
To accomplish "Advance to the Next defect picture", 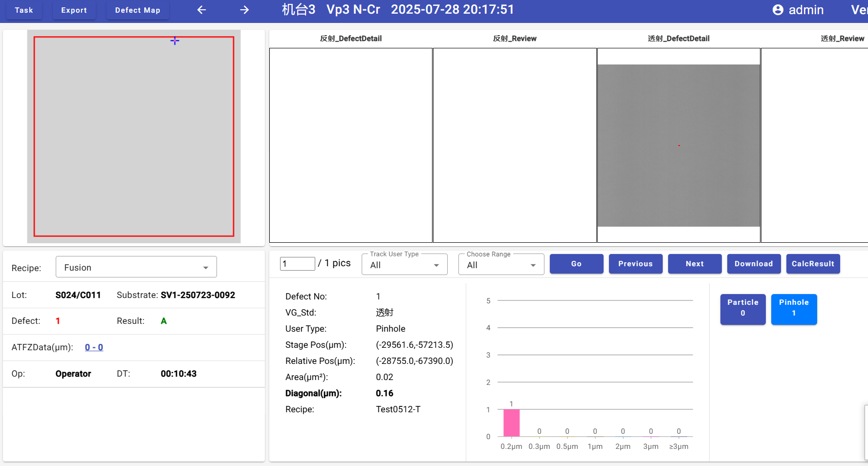I will coord(694,264).
